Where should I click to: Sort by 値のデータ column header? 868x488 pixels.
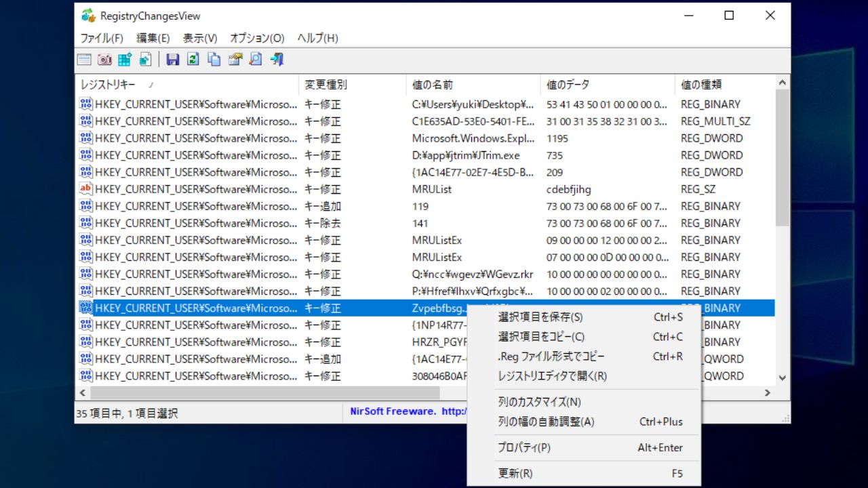pos(607,85)
